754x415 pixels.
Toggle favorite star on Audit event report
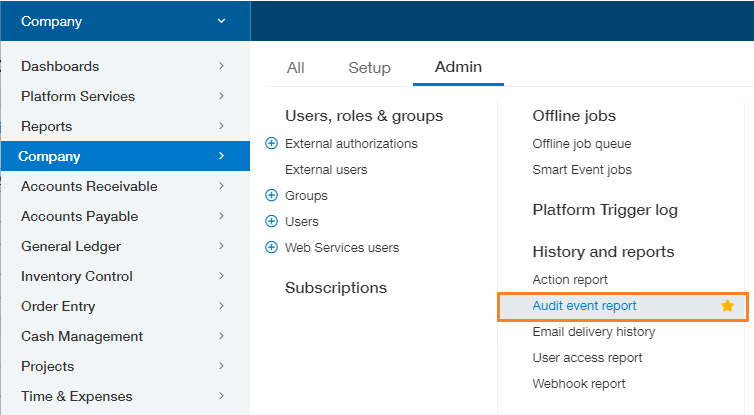click(727, 305)
